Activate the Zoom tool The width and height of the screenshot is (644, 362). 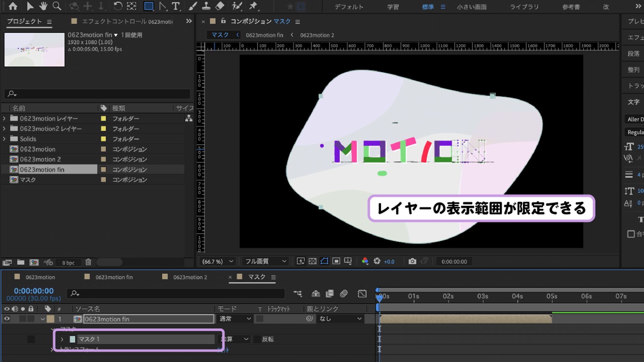click(x=57, y=6)
